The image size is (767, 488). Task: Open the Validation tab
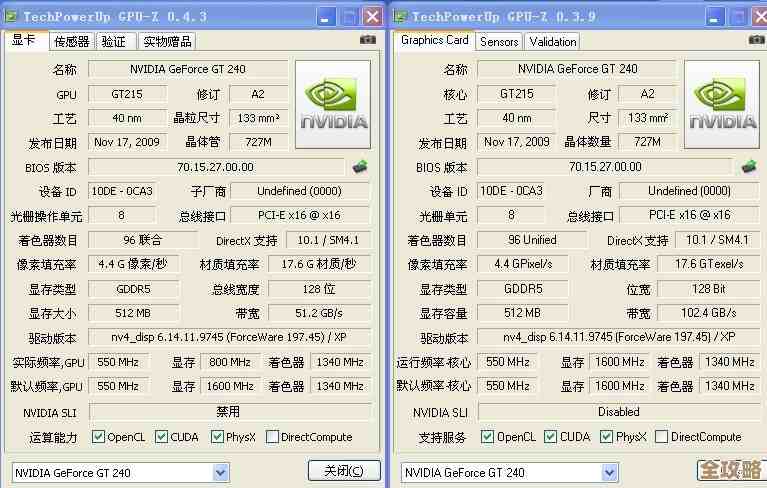pos(553,42)
